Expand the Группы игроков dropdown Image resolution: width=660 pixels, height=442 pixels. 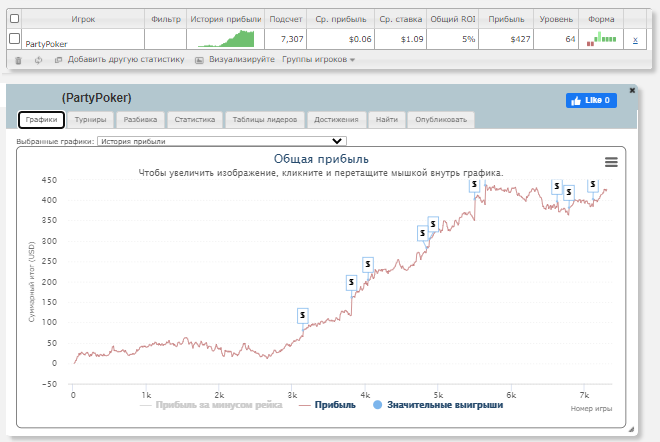point(319,60)
